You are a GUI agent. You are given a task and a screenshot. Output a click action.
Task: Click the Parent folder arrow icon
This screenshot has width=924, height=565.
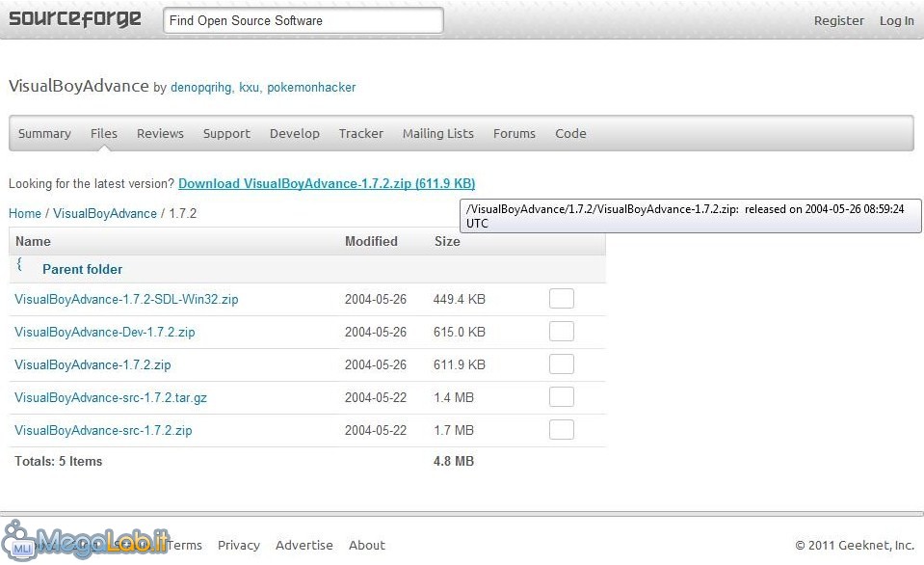point(19,264)
